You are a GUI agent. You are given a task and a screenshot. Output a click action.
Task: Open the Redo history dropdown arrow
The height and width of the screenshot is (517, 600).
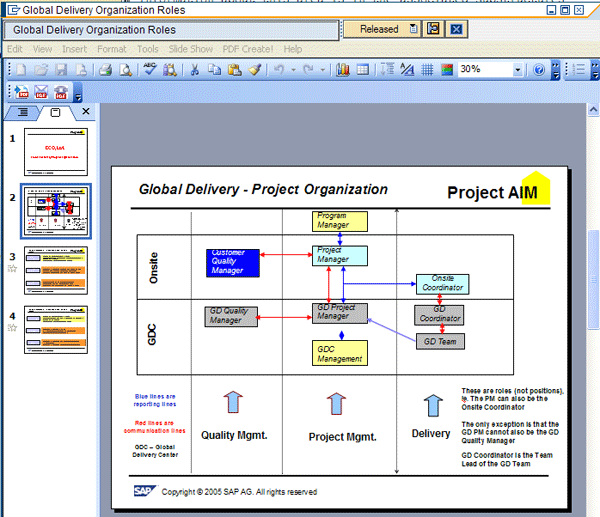pos(323,70)
